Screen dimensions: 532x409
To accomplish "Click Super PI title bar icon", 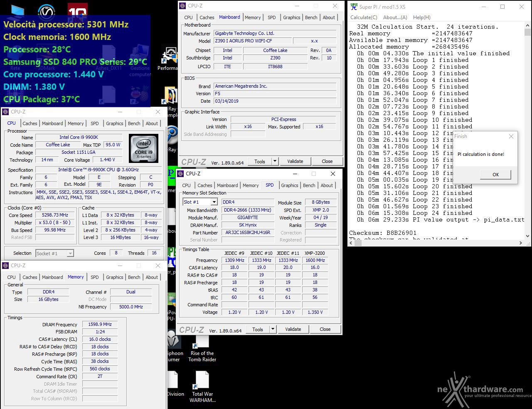I will 354,6.
